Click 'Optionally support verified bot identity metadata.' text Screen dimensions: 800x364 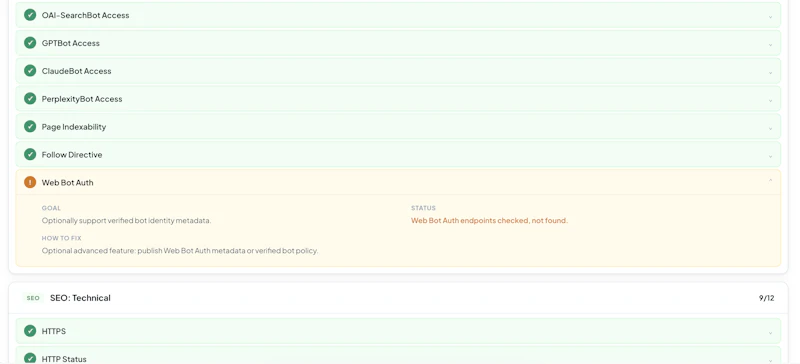127,221
